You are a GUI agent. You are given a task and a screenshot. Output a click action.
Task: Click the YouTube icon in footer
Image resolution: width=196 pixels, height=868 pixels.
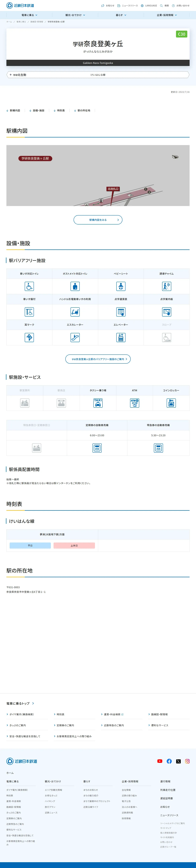point(160,761)
